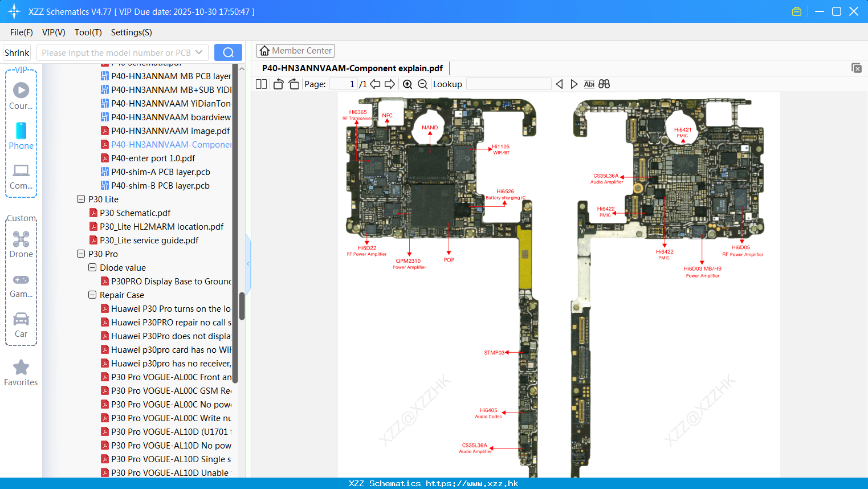Open P30 Schematic.pdf

[130, 213]
